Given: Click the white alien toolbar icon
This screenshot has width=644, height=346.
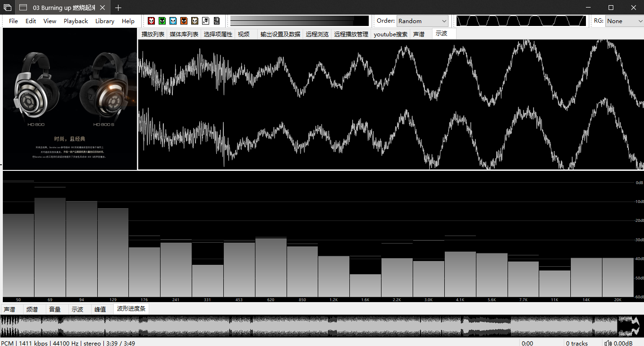Looking at the screenshot, I should pyautogui.click(x=205, y=21).
